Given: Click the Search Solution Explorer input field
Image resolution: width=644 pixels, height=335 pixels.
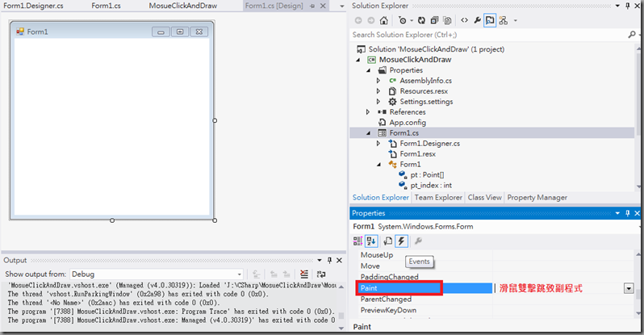Looking at the screenshot, I should (489, 35).
